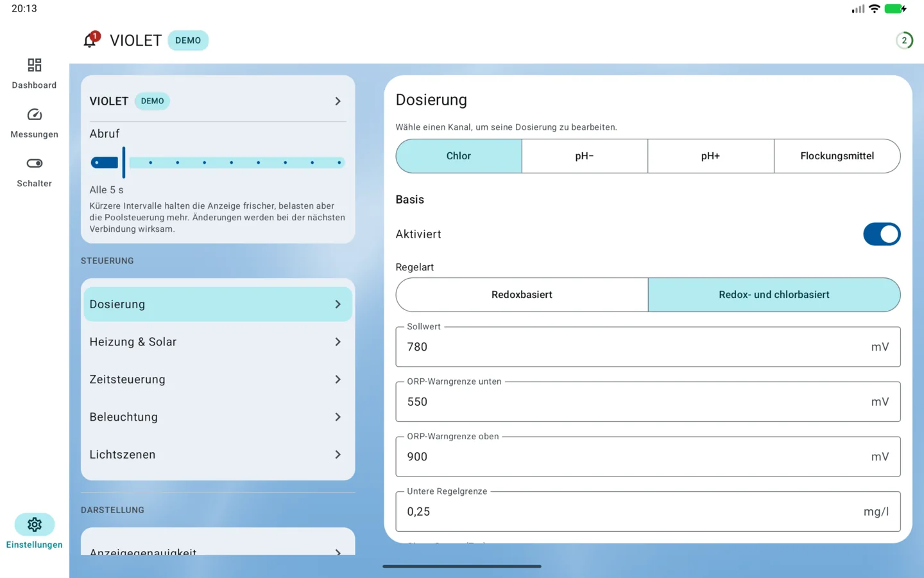This screenshot has width=924, height=578.
Task: Switch to the Flockungsmittel channel tab
Action: [x=837, y=156]
